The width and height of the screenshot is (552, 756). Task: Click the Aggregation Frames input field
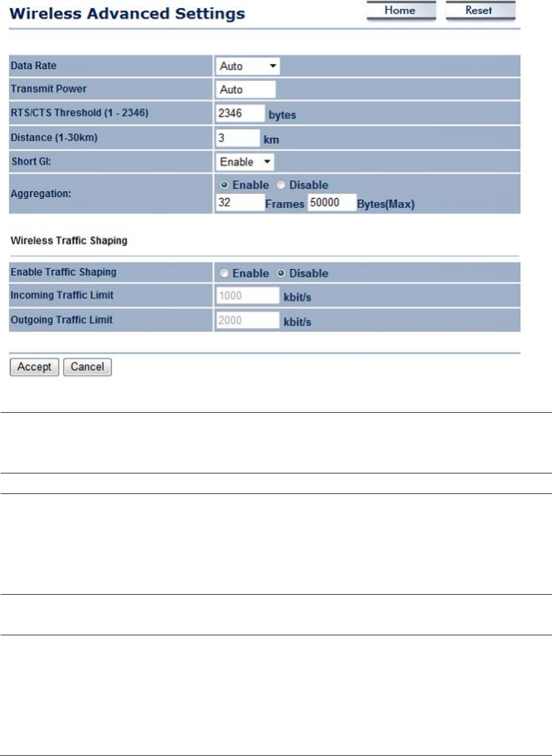tap(240, 202)
